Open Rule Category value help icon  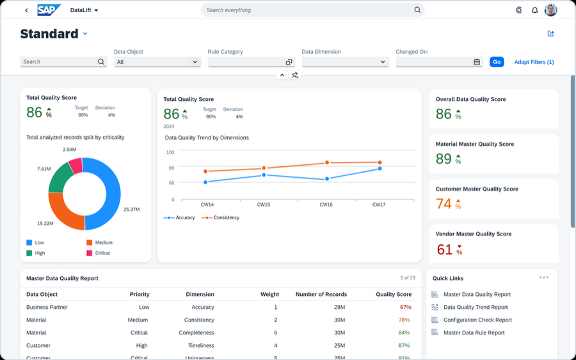pyautogui.click(x=289, y=62)
